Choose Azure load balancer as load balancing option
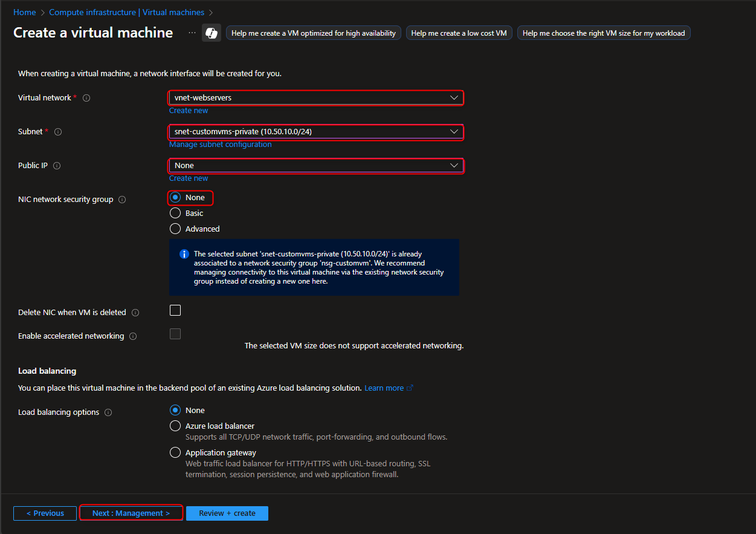 tap(175, 426)
